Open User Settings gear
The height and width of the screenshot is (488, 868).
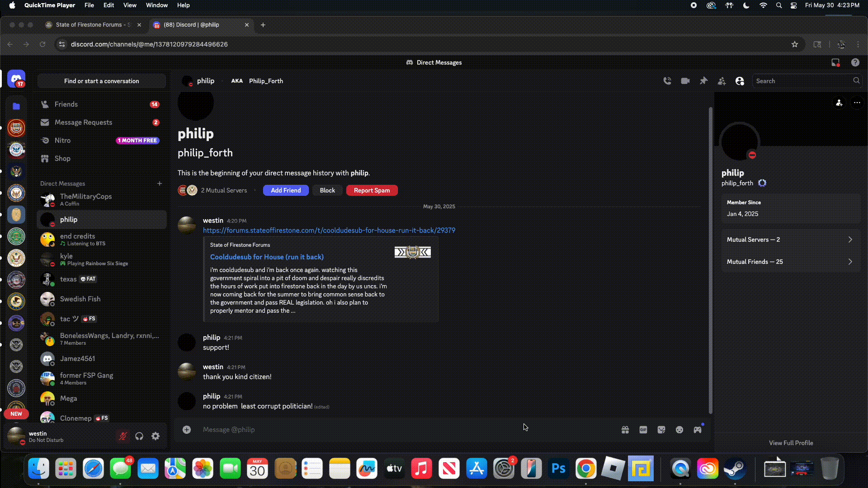pyautogui.click(x=156, y=436)
